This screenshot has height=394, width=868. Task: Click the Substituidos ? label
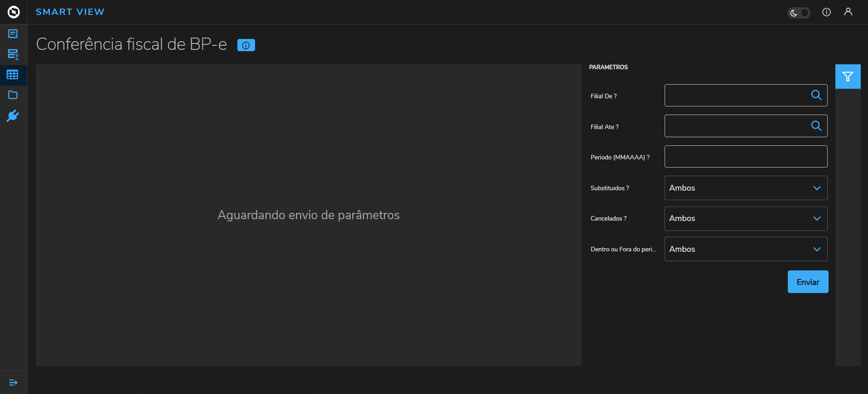coord(610,188)
